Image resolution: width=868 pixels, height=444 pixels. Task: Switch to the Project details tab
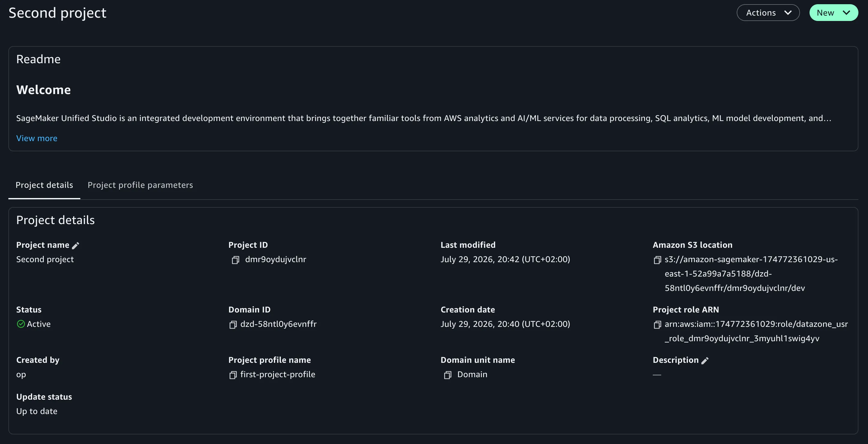click(44, 185)
